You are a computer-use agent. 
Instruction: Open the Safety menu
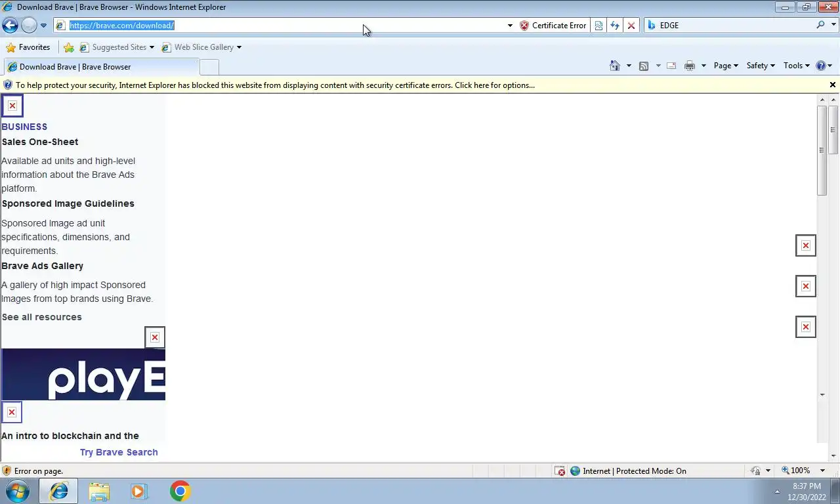[761, 66]
